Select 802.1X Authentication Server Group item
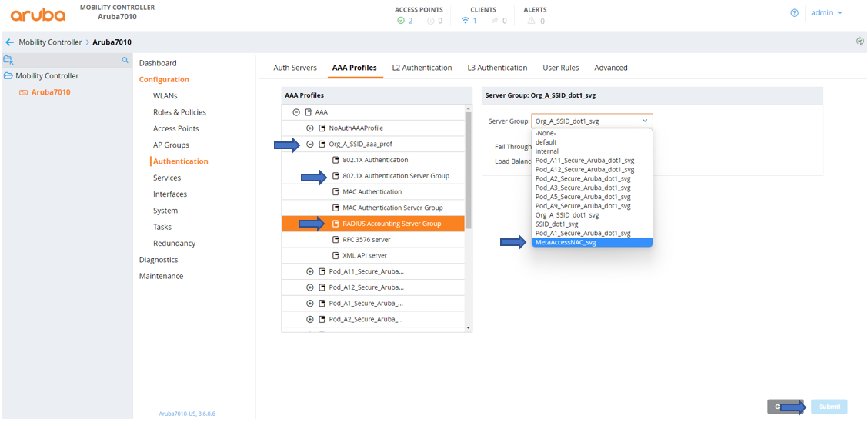 tap(396, 176)
